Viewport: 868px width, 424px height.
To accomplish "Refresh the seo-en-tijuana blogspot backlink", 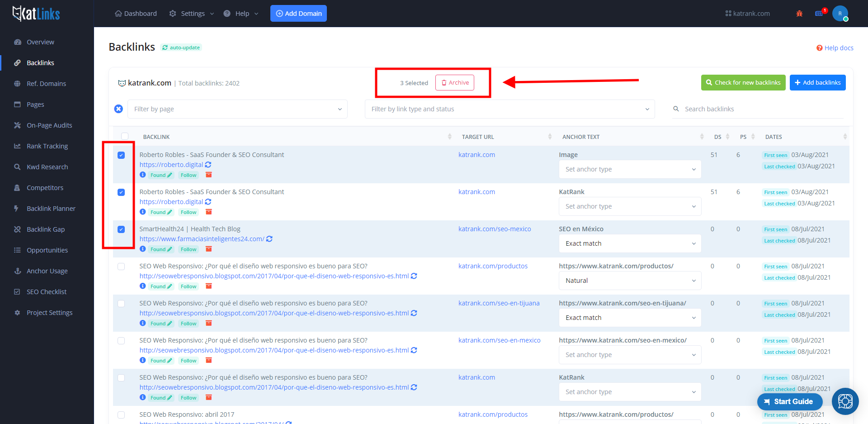I will 414,313.
